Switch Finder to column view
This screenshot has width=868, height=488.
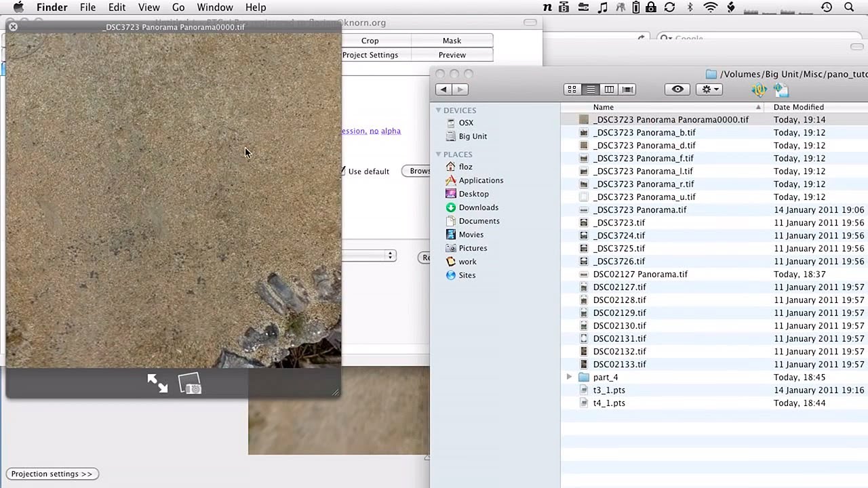pos(609,89)
